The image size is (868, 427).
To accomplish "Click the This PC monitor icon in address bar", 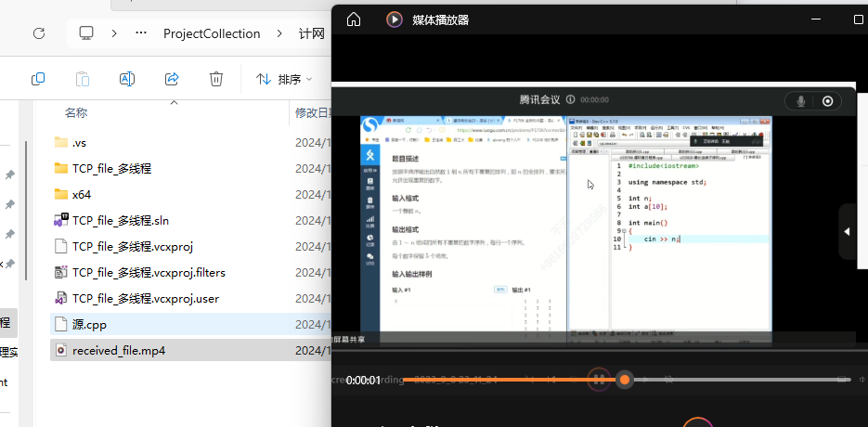I will (85, 33).
